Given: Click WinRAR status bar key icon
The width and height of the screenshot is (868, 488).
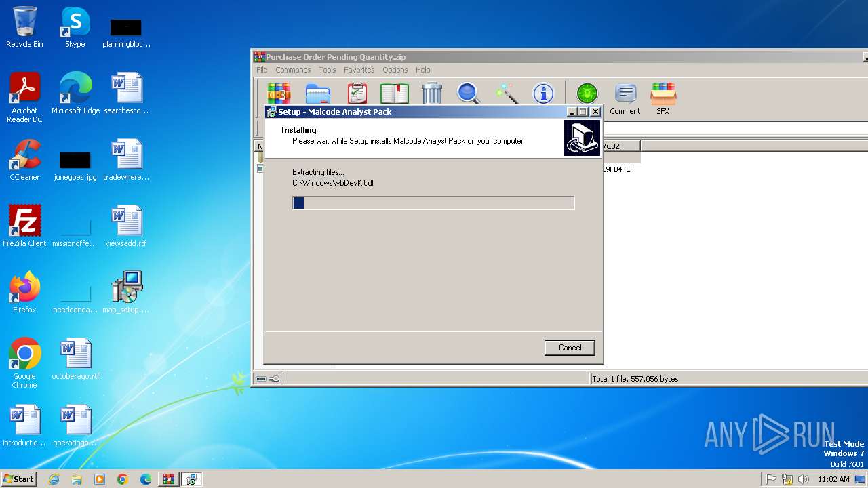Looking at the screenshot, I should coord(274,379).
